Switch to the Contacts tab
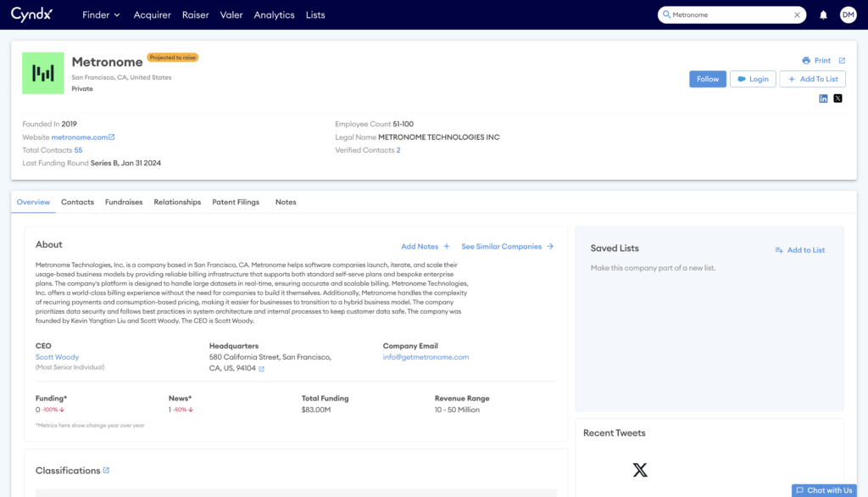868x497 pixels. pos(77,202)
